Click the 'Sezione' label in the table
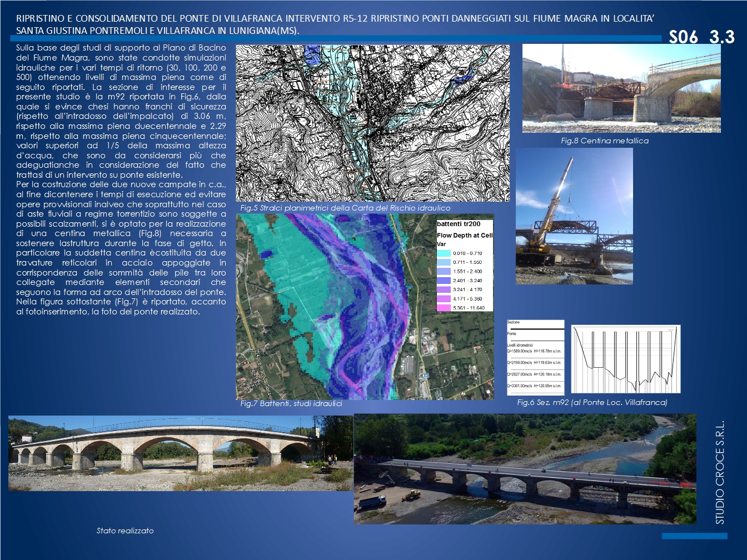The height and width of the screenshot is (560, 747). click(514, 322)
